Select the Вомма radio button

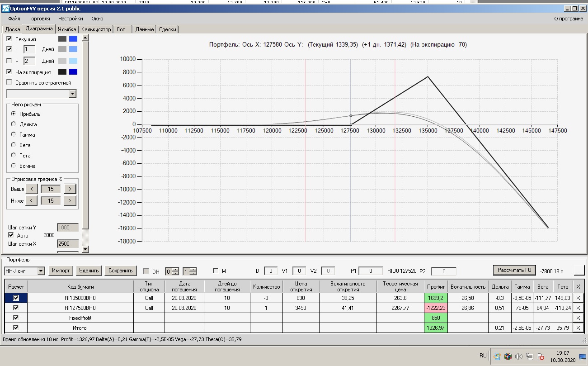tap(14, 166)
